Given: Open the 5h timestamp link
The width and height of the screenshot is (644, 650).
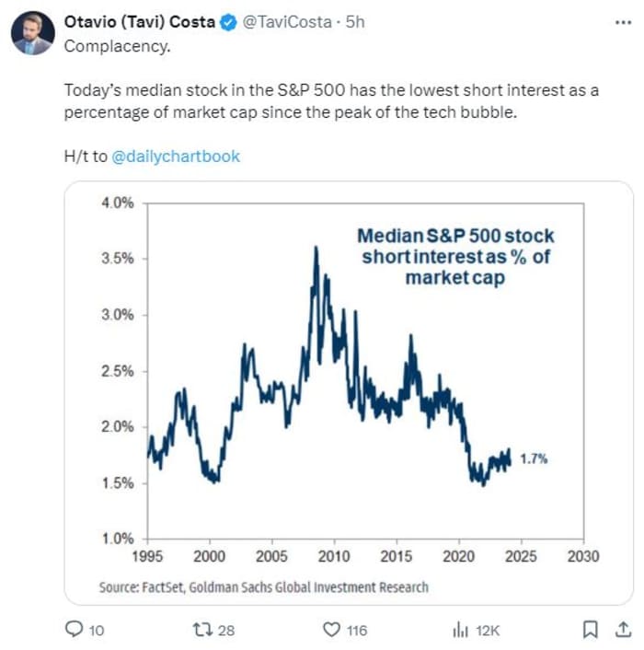Looking at the screenshot, I should pos(355,22).
